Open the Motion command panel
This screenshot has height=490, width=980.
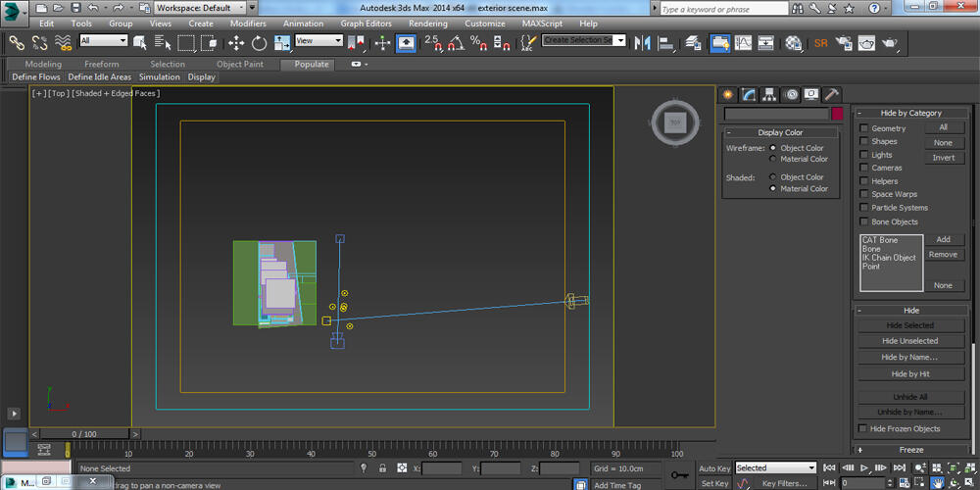(x=790, y=95)
